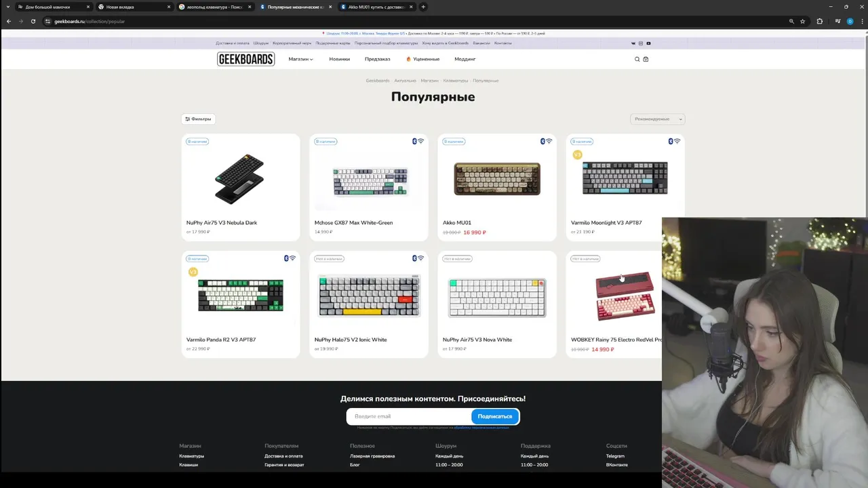Open the Instagram icon in top bar
This screenshot has width=868, height=488.
point(641,43)
